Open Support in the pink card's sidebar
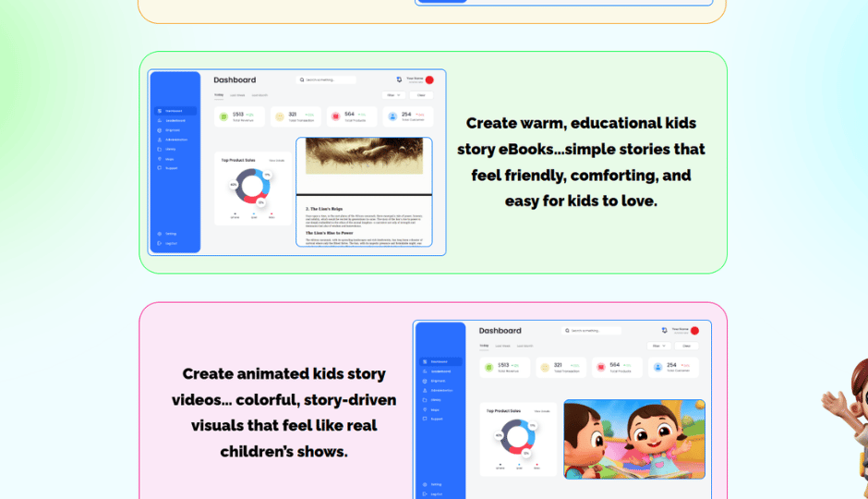This screenshot has width=868, height=499. pos(433,419)
